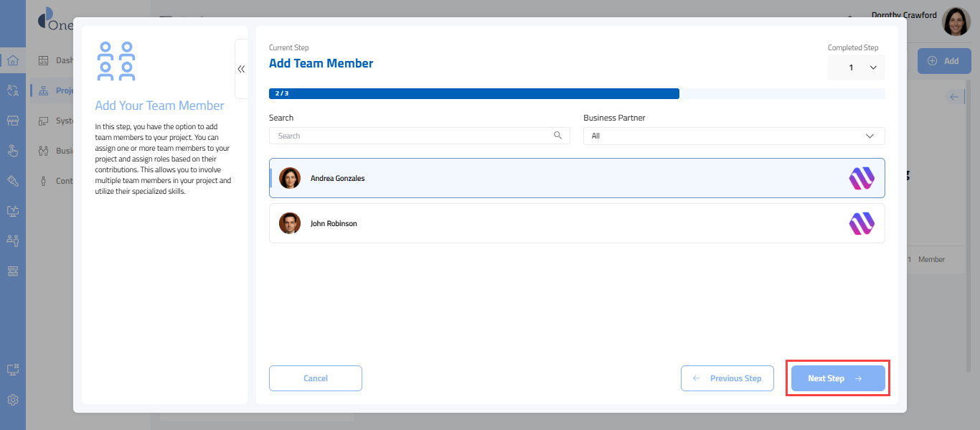The height and width of the screenshot is (430, 980).
Task: Click Dorothy Crawford's profile avatar
Action: [x=956, y=22]
